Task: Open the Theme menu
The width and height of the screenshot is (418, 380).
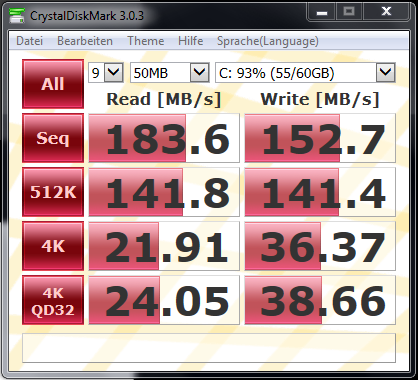Action: 146,41
